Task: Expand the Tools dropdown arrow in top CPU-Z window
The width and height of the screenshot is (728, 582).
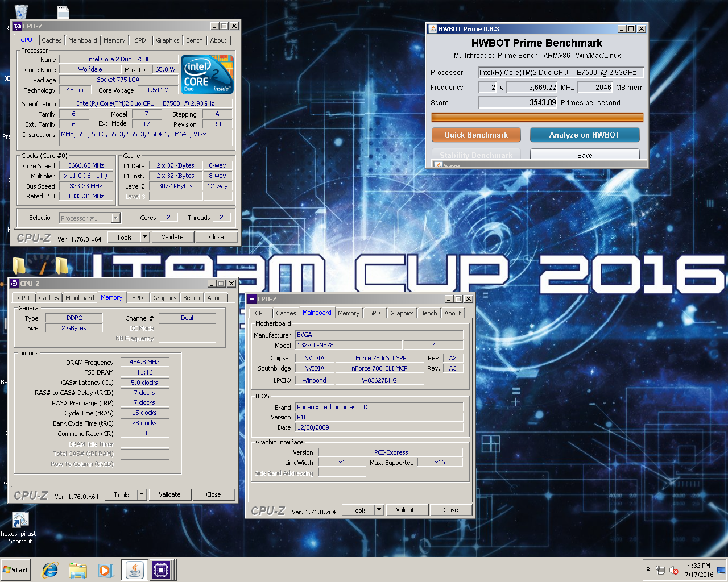Action: 144,237
